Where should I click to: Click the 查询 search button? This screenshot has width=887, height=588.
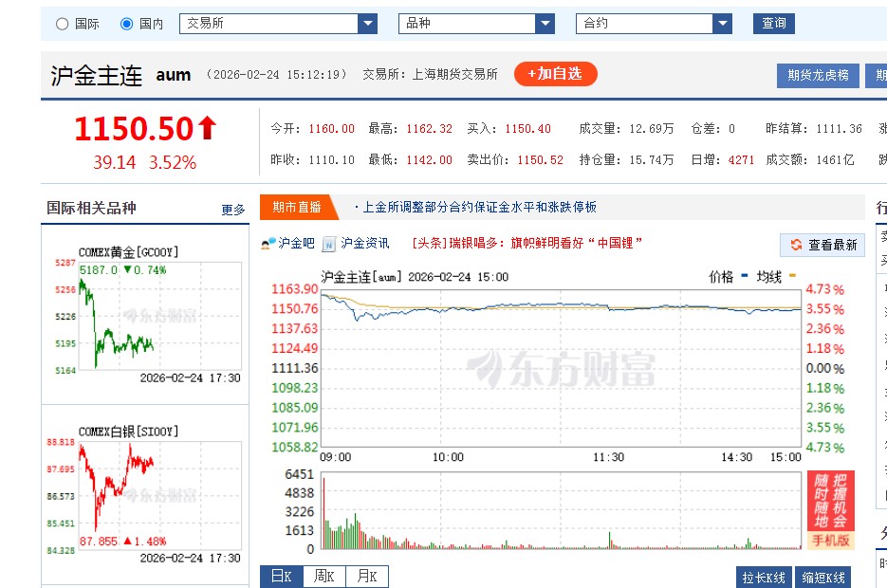[x=773, y=23]
